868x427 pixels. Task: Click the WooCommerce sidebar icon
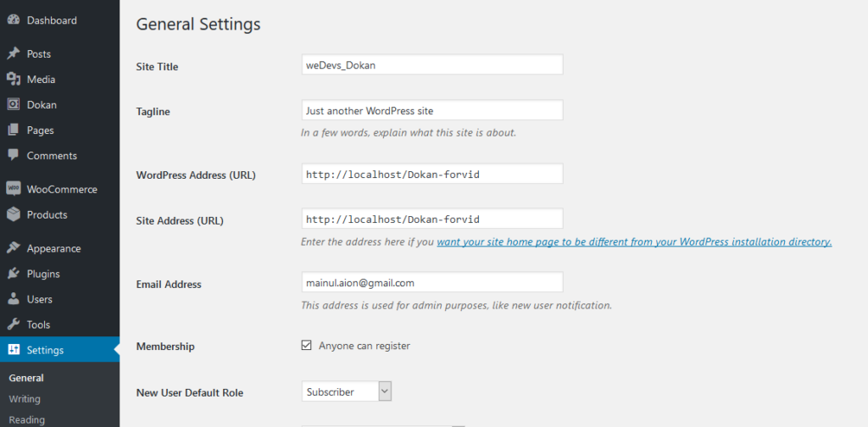coord(13,189)
